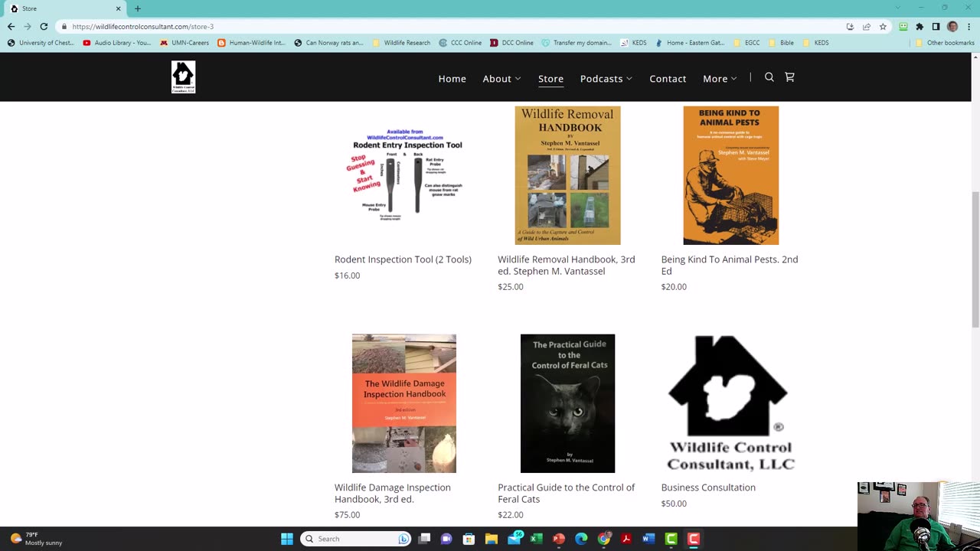Open the Business Consultation product link
This screenshot has height=551, width=980.
[x=708, y=487]
